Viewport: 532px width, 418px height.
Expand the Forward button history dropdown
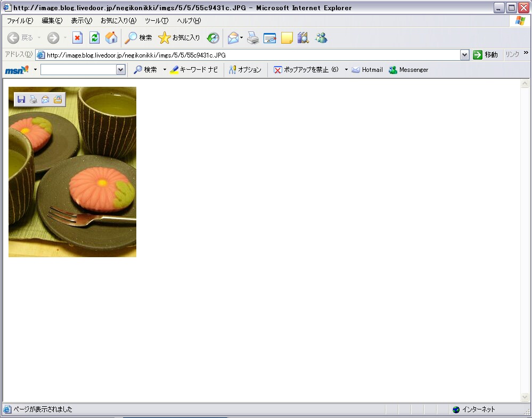click(65, 38)
